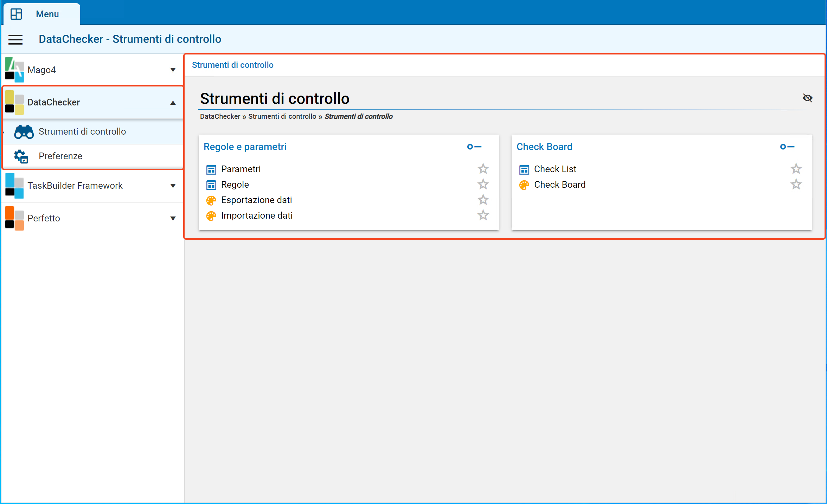Click the Mago4 application logo
Screen dimensions: 827x504
(x=14, y=70)
